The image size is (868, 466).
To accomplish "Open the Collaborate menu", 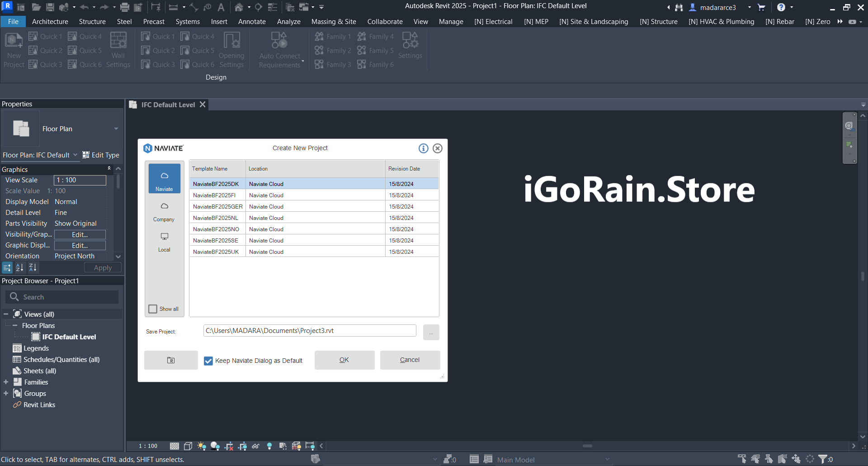I will pos(384,21).
